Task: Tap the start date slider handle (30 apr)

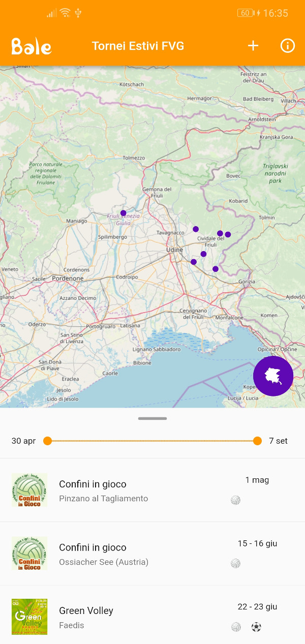Action: coord(48,441)
